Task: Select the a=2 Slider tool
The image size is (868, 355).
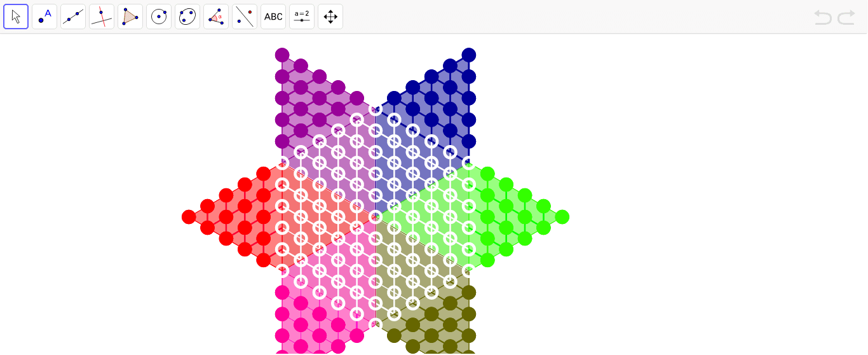Action: 302,17
